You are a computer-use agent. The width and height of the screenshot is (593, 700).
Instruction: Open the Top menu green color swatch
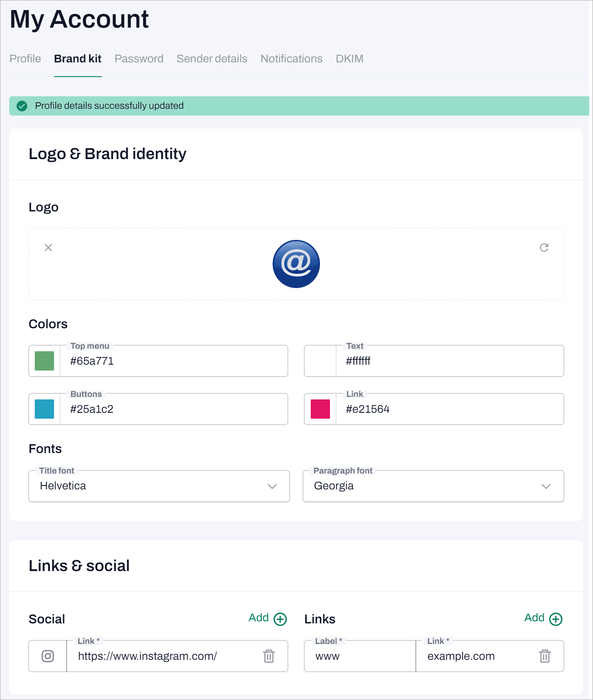pos(44,361)
